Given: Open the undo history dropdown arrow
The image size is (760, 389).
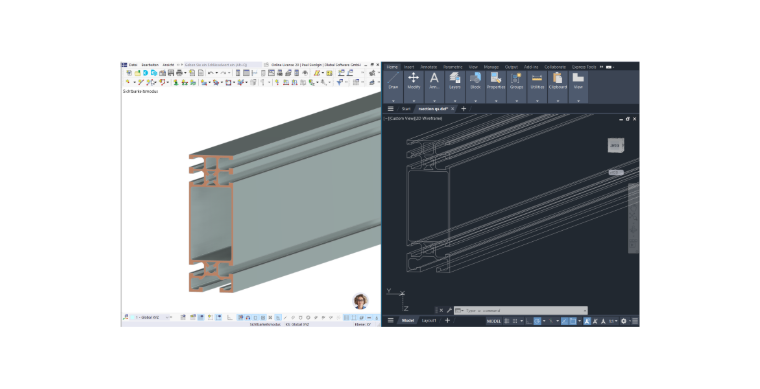Looking at the screenshot, I should (217, 73).
